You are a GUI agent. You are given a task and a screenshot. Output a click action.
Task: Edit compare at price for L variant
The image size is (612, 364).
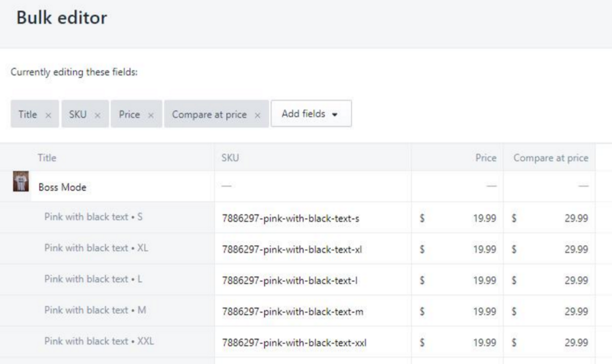[x=550, y=280]
